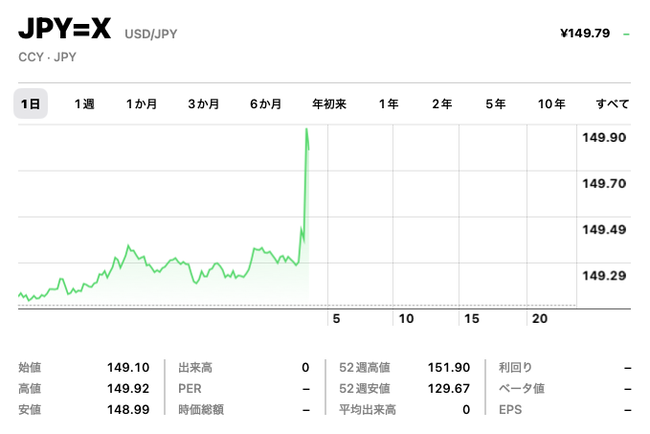Switch chart to 2年 range
The image size is (650, 434).
tap(441, 104)
